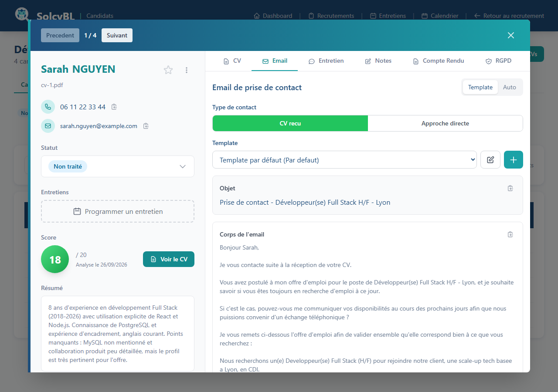Open Dashboard in the top navigation
This screenshot has height=392, width=558.
click(273, 16)
